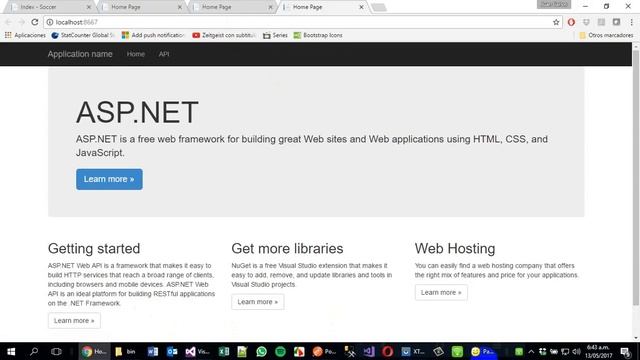The height and width of the screenshot is (360, 640).
Task: Open the Add push notification bookmark
Action: [153, 36]
